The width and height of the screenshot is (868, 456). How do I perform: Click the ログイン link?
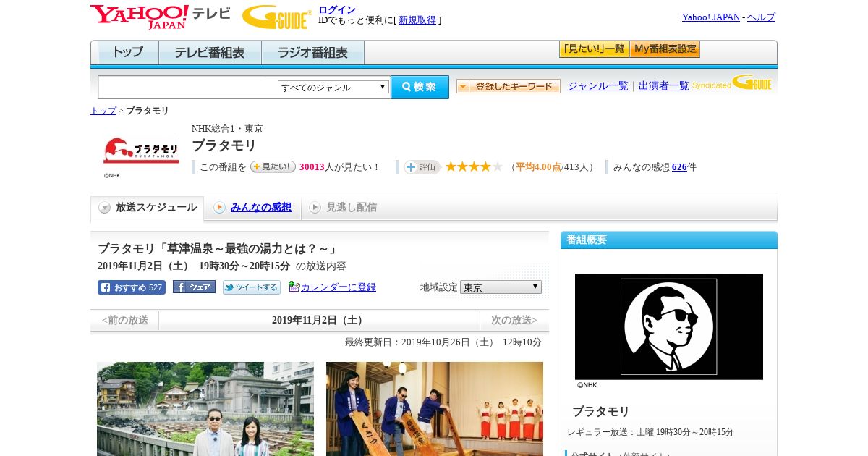(337, 9)
